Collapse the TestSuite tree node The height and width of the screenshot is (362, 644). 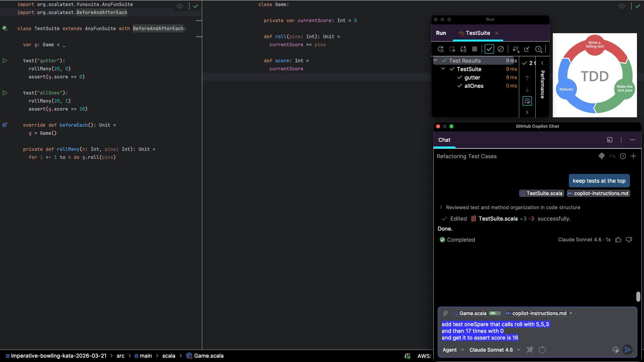point(443,69)
